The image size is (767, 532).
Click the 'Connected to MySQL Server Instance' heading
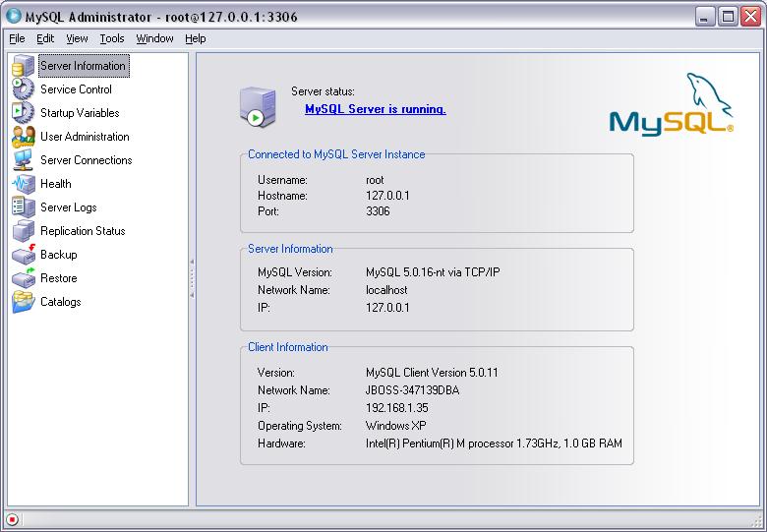pyautogui.click(x=336, y=154)
